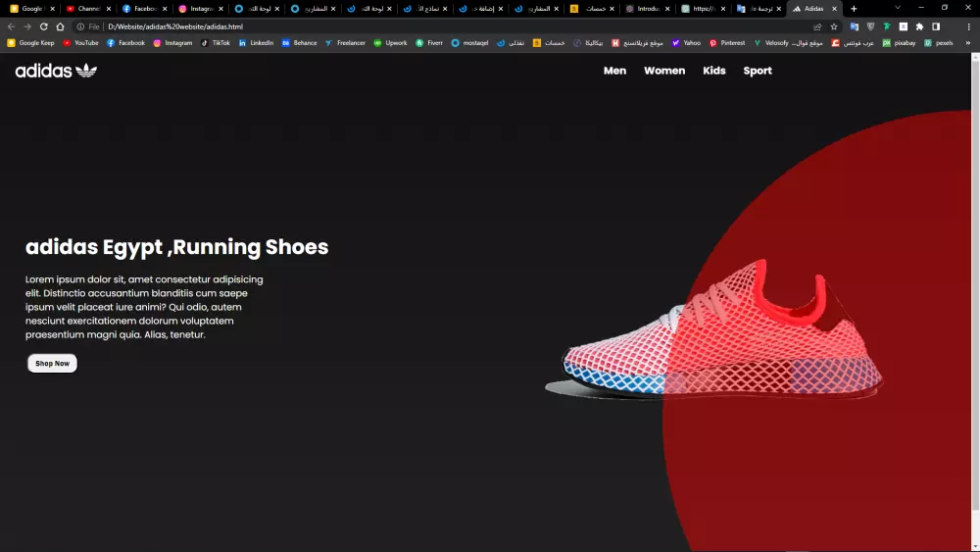Open the Upwork bookmark
The height and width of the screenshot is (552, 980).
coord(390,43)
